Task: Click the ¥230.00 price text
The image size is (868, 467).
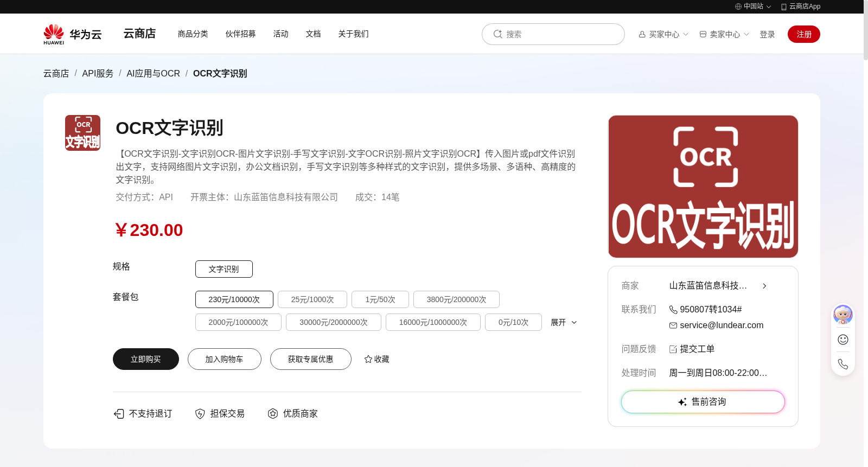Action: (x=149, y=230)
